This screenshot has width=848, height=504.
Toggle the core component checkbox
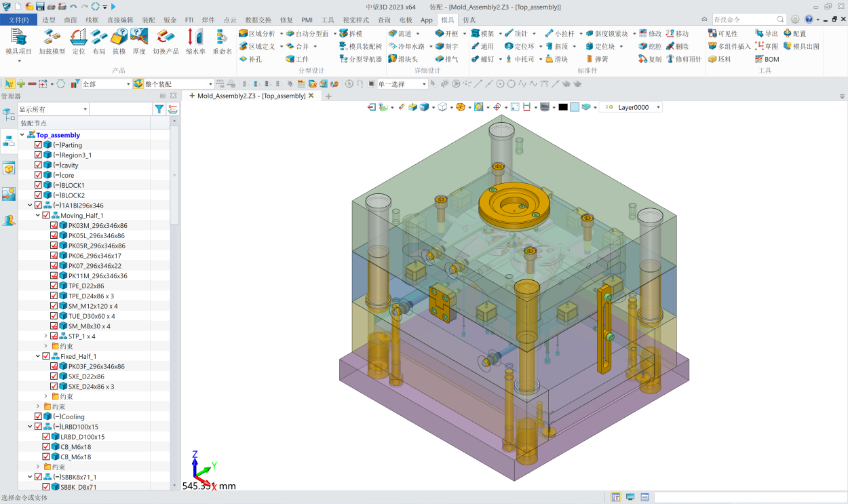(39, 175)
